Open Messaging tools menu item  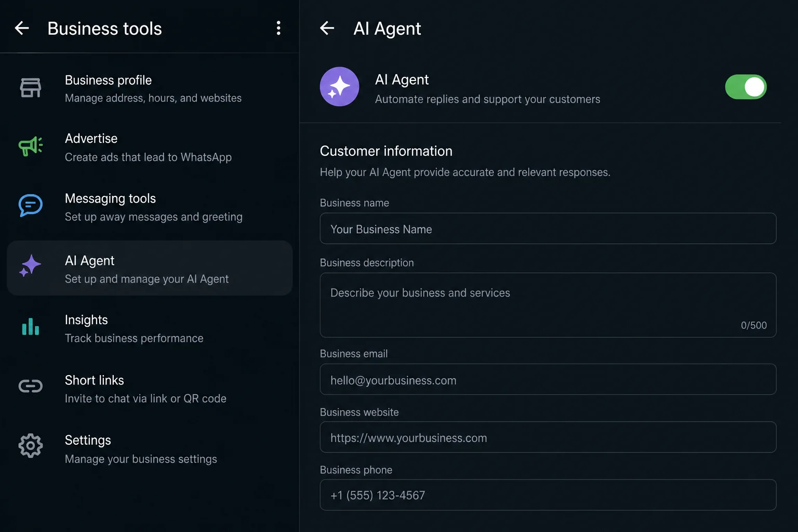point(150,207)
